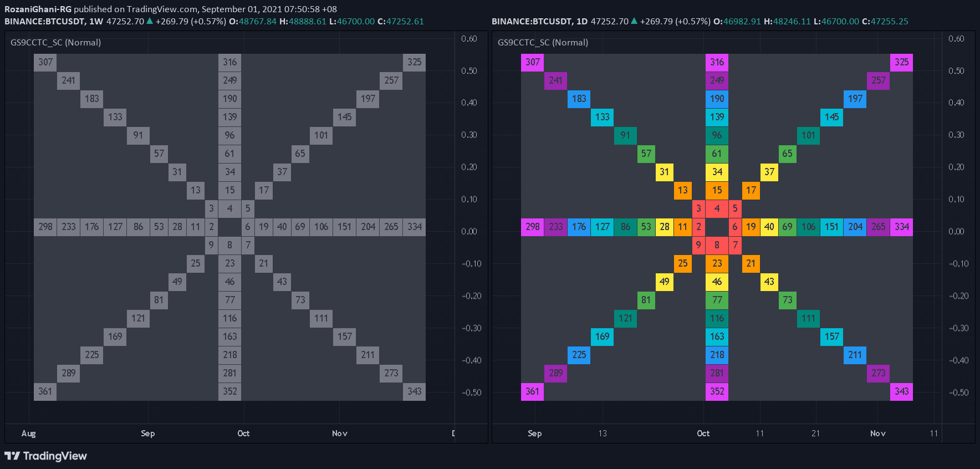
Task: Click gray cell 169 in the 1W chart
Action: (x=115, y=337)
